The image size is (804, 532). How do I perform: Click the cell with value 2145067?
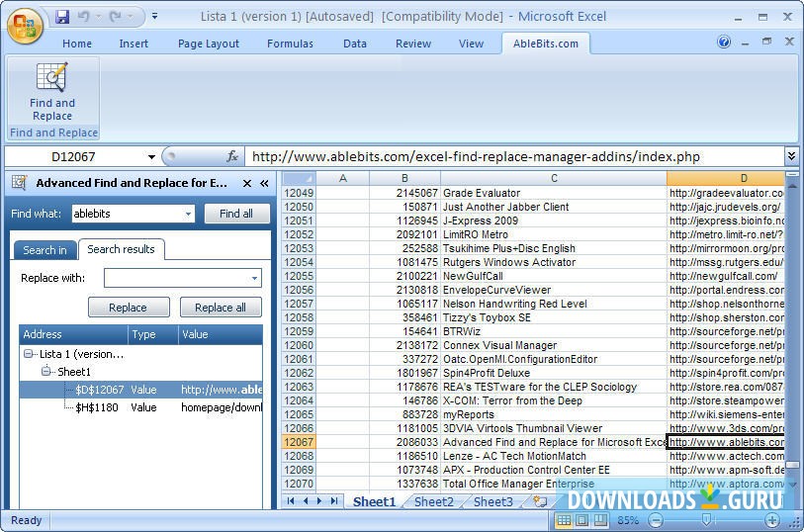[404, 193]
